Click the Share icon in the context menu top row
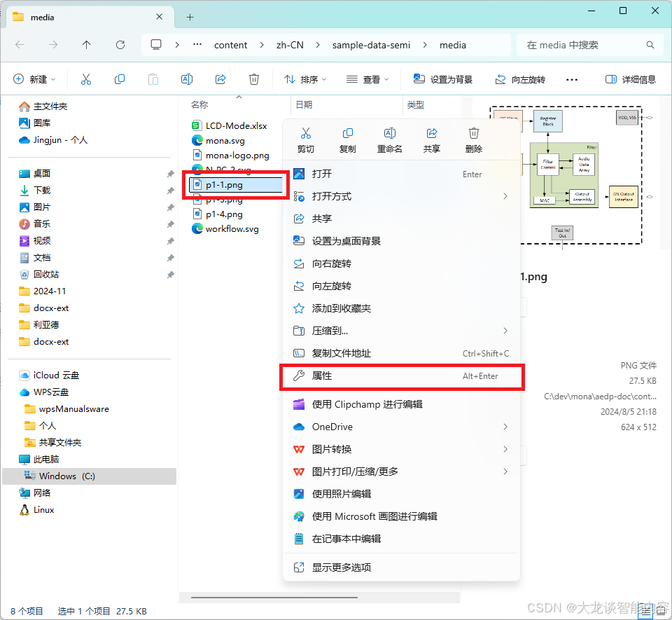672x620 pixels. [432, 133]
